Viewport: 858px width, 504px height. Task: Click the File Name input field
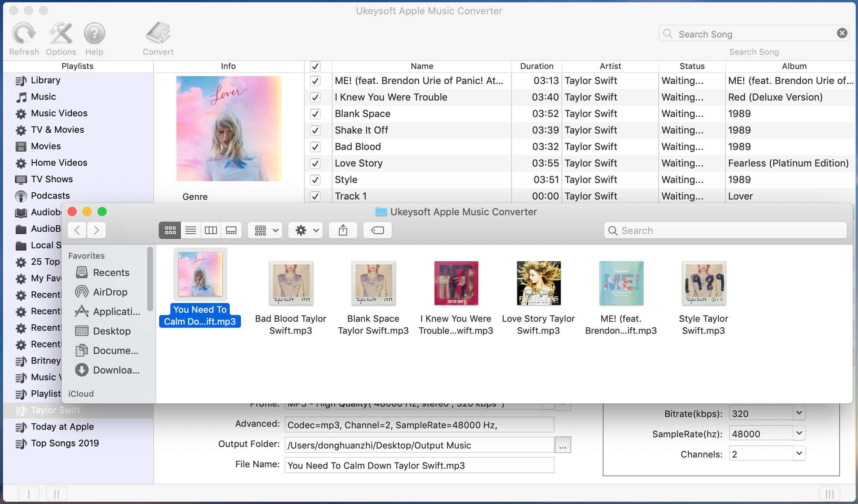[418, 464]
